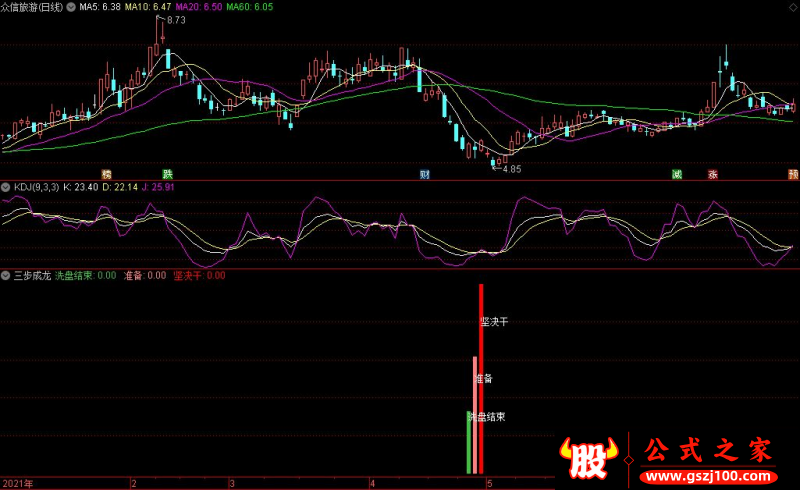Click the green 减 event marker

pyautogui.click(x=677, y=174)
